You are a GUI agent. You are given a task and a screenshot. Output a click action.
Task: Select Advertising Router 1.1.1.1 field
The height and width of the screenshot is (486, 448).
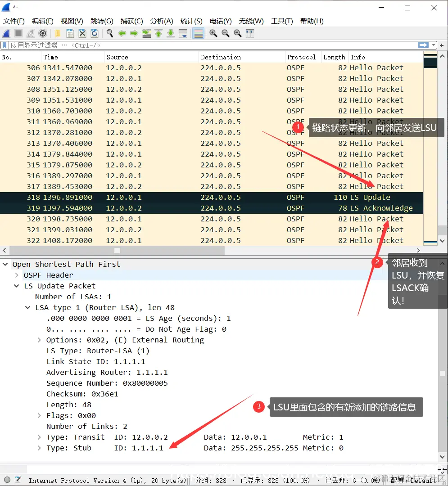[107, 373]
